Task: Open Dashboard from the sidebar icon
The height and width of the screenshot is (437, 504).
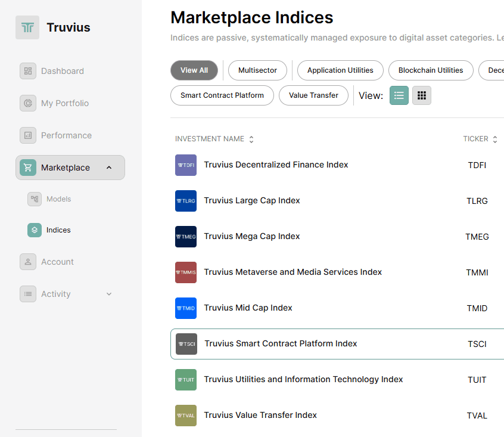Action: pos(27,71)
